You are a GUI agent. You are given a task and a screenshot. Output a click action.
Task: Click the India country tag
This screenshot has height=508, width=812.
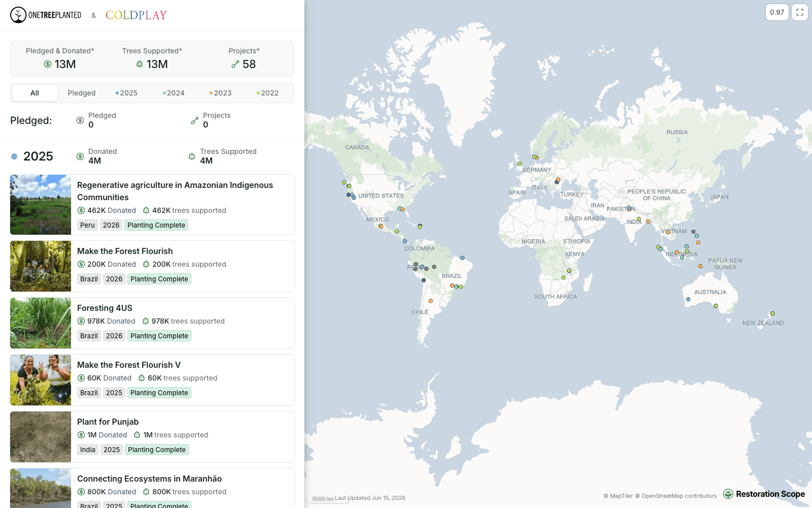[x=88, y=450]
